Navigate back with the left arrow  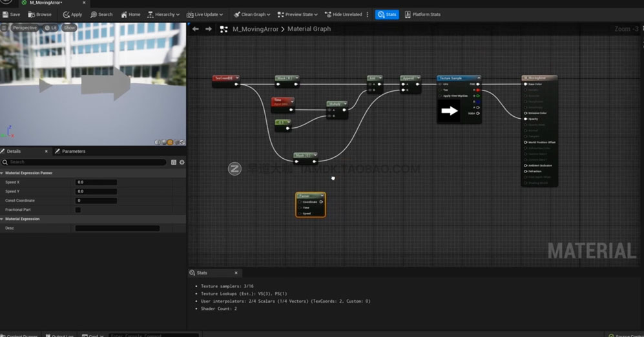pyautogui.click(x=196, y=29)
